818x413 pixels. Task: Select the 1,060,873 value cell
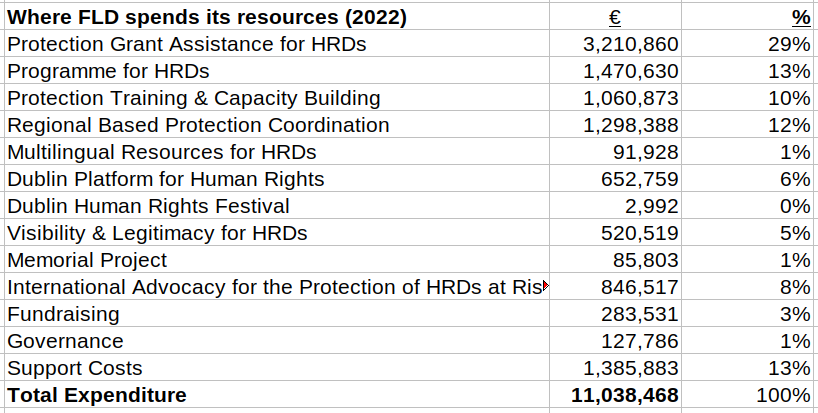[630, 98]
